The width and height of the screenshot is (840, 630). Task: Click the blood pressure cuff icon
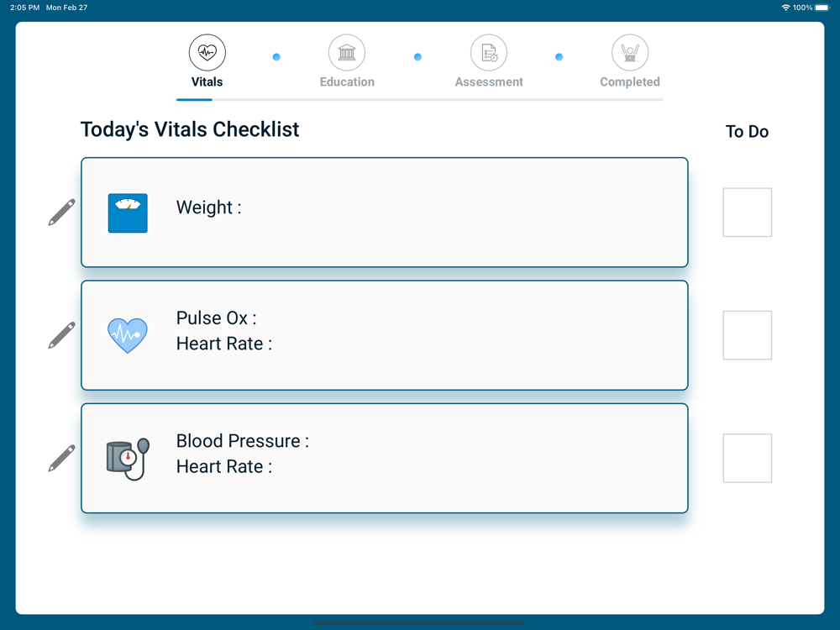[128, 459]
